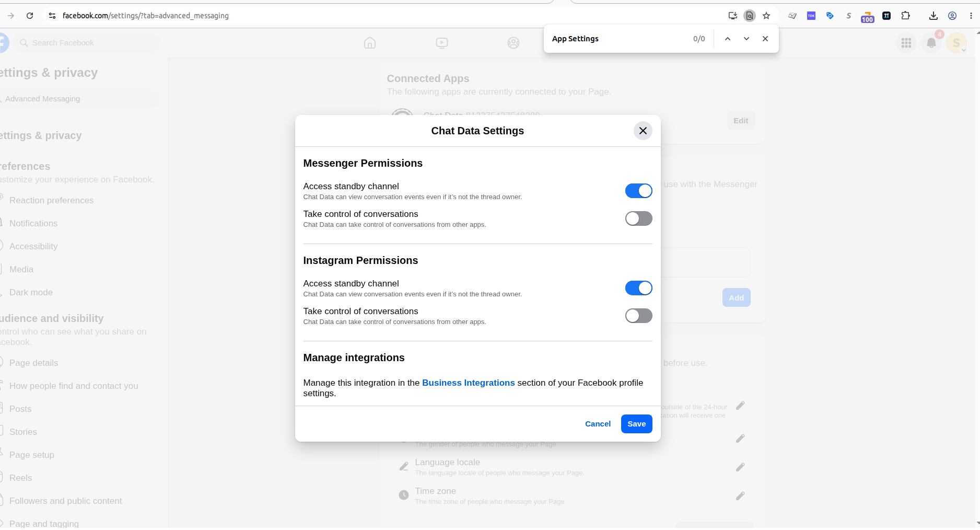Open Facebook Video icon
Screen dimensions: 980x530
tap(442, 43)
